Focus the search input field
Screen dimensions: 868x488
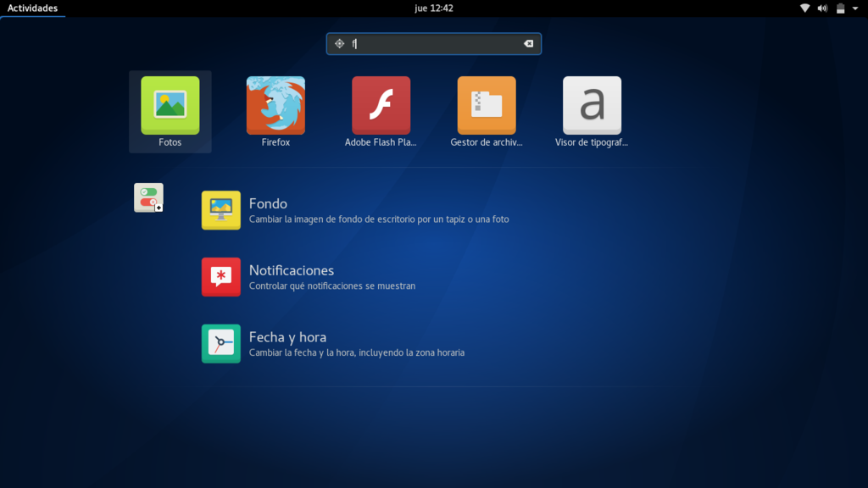[434, 44]
